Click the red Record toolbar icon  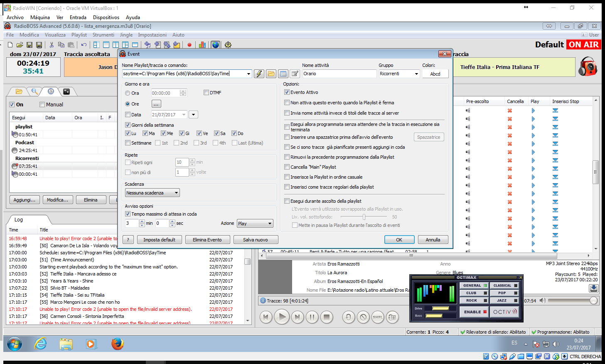[189, 45]
